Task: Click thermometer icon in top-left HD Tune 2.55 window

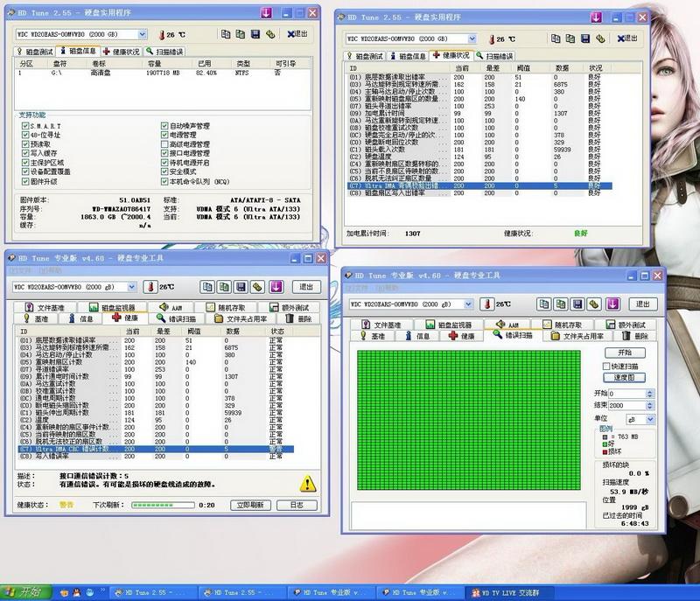Action: pos(162,34)
